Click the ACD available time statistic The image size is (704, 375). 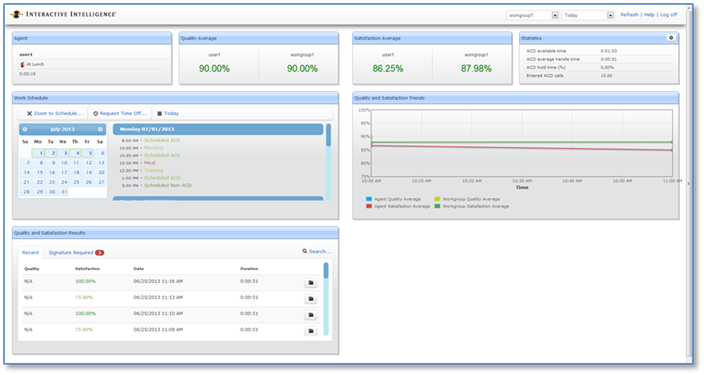[599, 51]
